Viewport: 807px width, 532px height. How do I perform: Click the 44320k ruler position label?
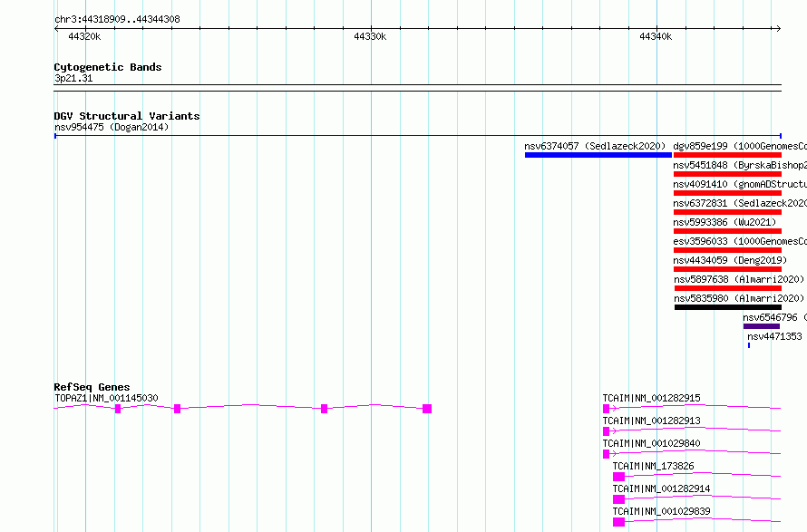point(84,36)
